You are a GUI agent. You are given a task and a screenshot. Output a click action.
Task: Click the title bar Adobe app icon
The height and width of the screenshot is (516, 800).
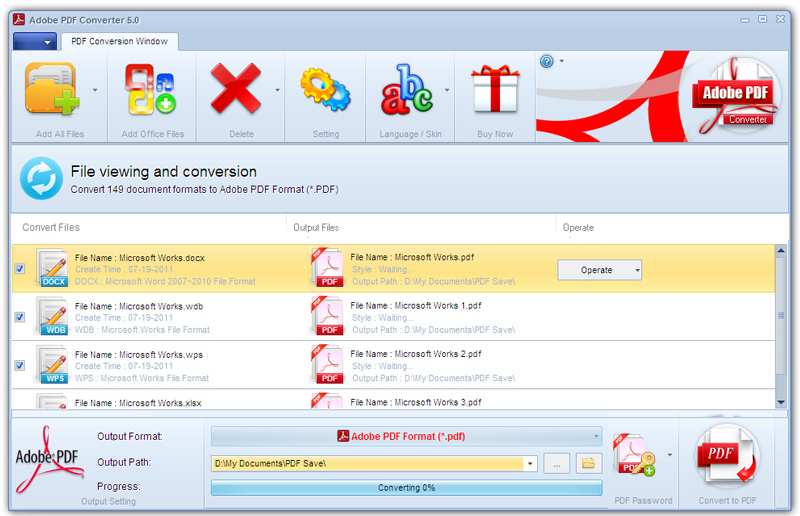(19, 19)
